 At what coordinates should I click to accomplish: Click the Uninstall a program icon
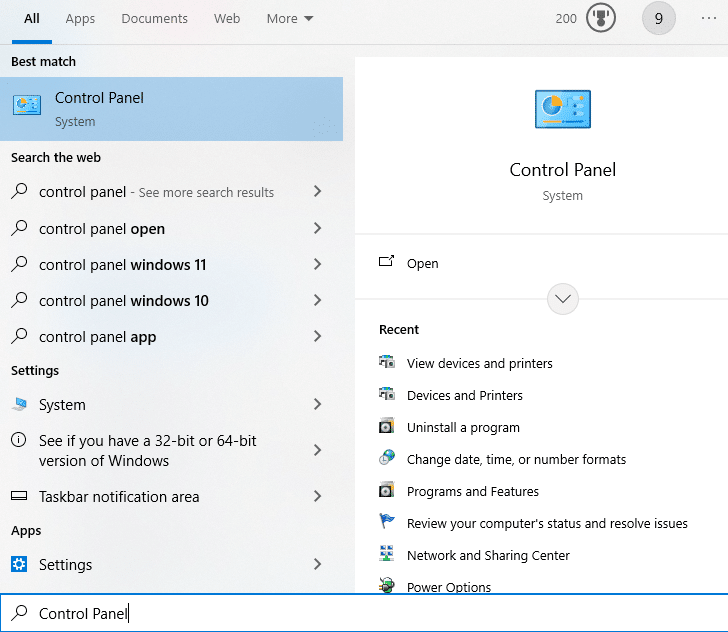[387, 427]
